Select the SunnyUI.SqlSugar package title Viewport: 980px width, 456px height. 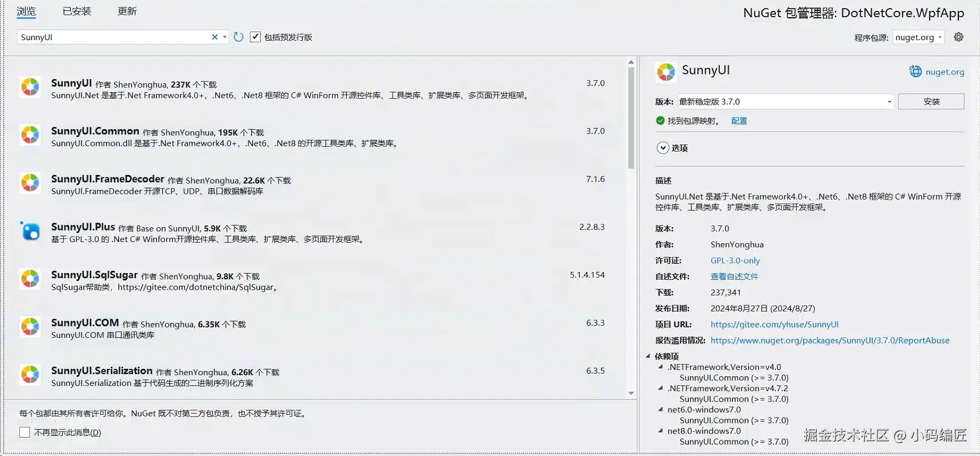click(95, 275)
